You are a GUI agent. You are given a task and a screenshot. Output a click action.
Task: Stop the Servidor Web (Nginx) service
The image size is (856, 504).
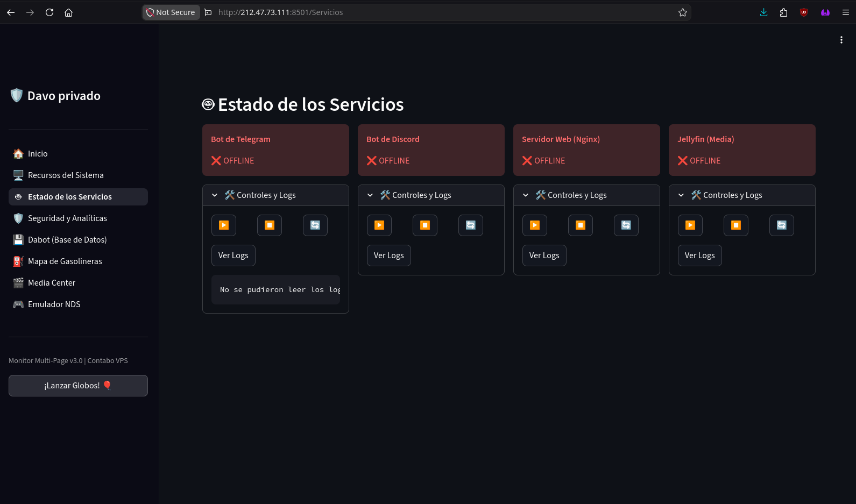coord(581,225)
